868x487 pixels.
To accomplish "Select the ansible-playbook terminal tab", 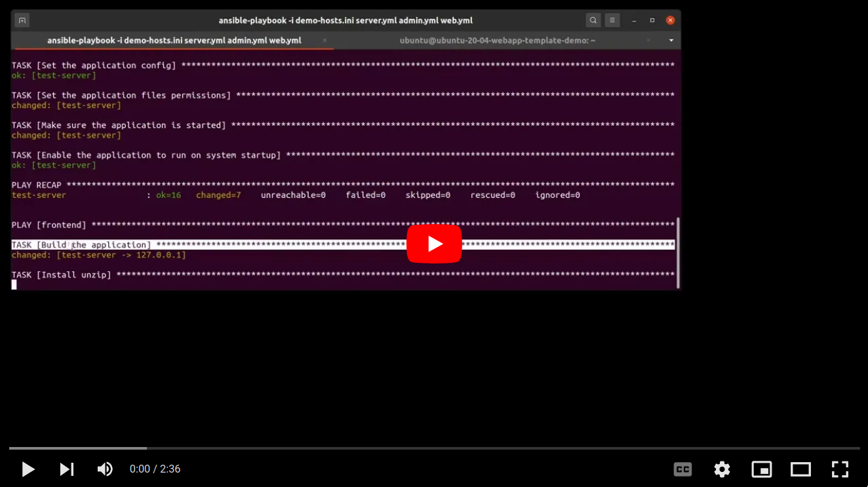I will pyautogui.click(x=174, y=41).
